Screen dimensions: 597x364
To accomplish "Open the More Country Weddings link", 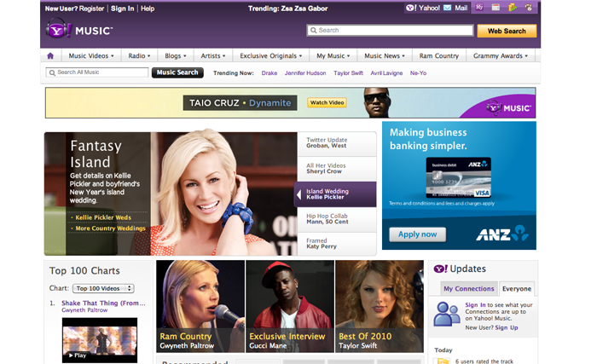I will click(x=110, y=228).
